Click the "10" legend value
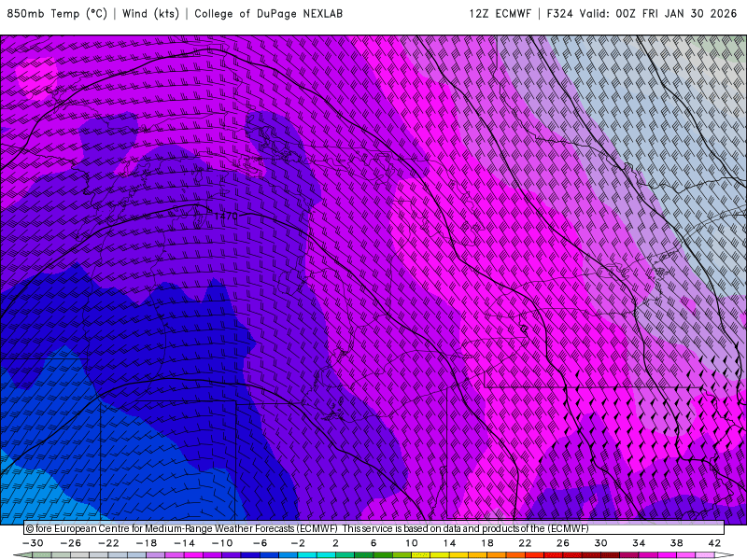 [412, 543]
